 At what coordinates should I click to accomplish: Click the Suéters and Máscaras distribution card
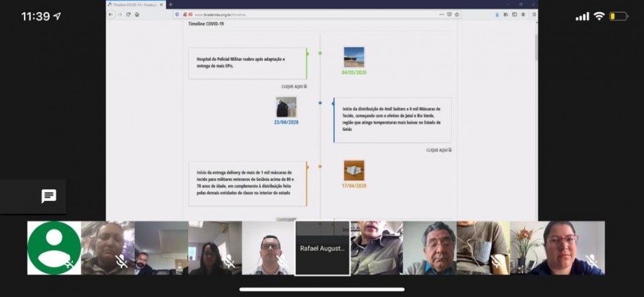[392, 120]
